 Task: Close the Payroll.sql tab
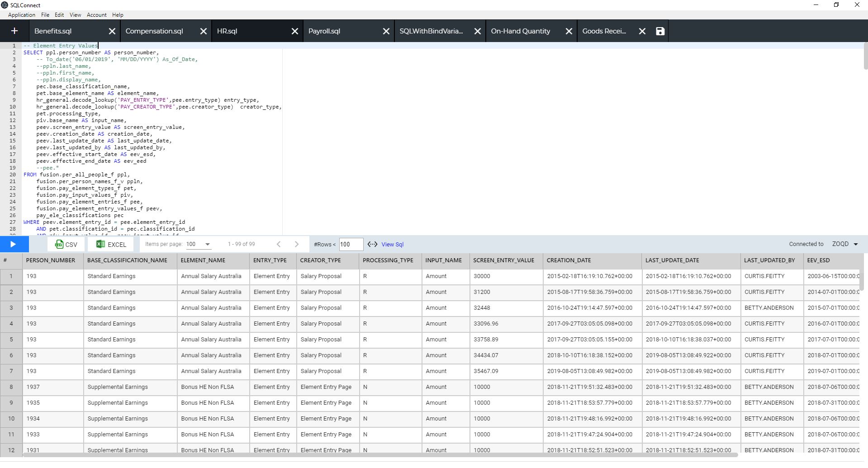click(x=386, y=31)
